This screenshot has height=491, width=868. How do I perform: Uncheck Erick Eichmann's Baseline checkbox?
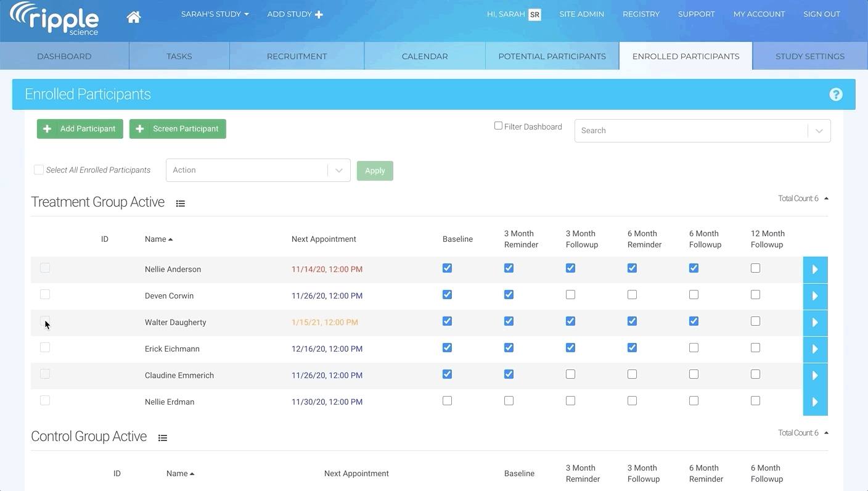tap(447, 348)
